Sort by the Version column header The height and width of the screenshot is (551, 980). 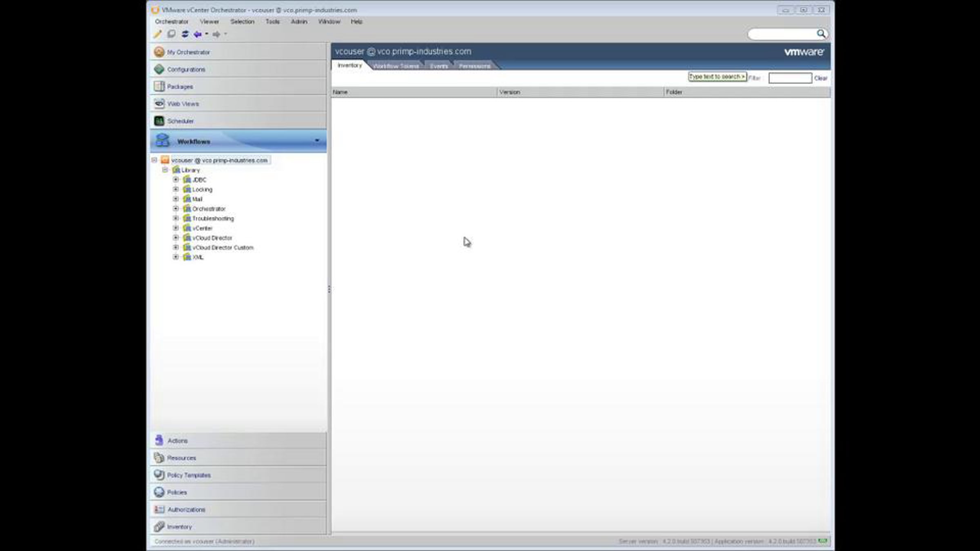coord(581,92)
